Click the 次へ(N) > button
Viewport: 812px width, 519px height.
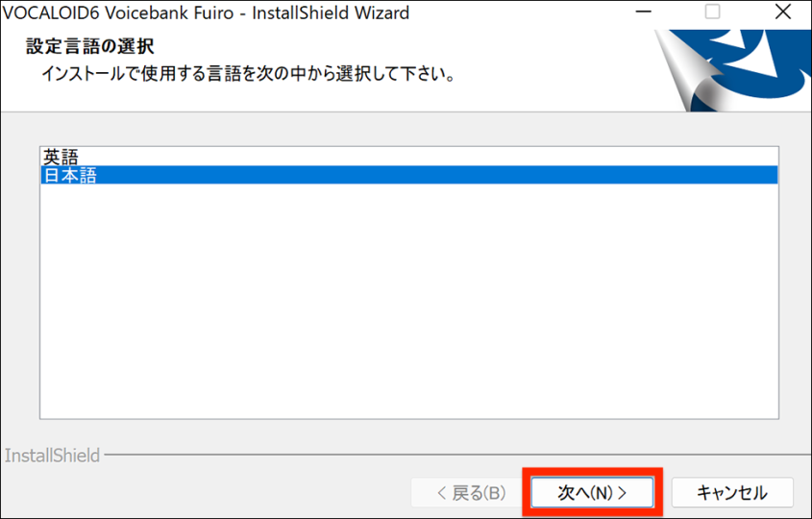click(x=592, y=492)
